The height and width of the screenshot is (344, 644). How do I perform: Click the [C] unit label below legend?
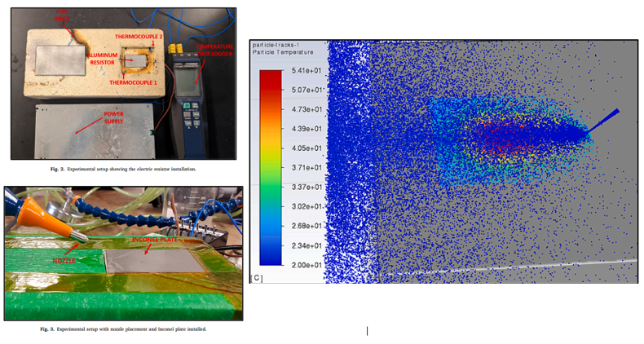(257, 278)
